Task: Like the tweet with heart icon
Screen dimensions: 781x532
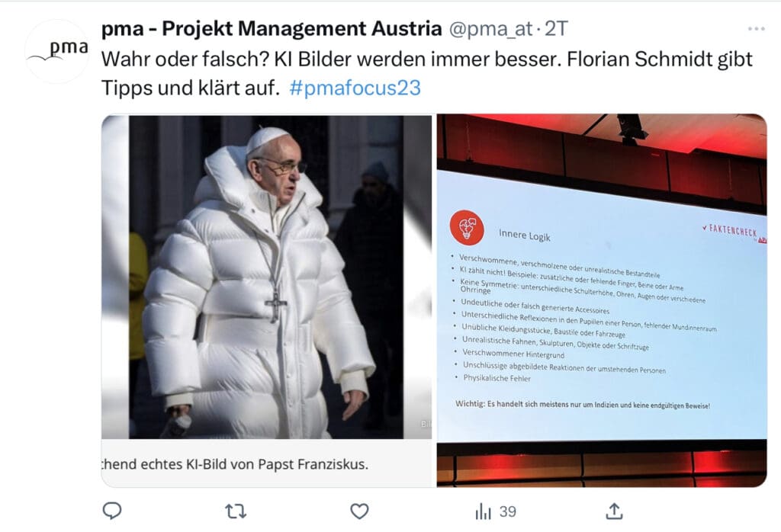Action: (x=359, y=511)
